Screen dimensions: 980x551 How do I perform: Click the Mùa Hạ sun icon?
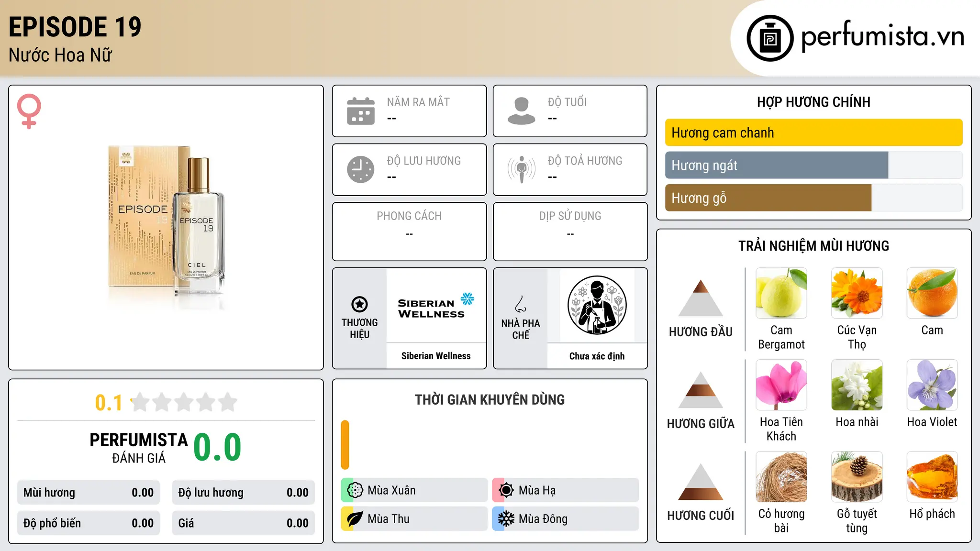(506, 490)
